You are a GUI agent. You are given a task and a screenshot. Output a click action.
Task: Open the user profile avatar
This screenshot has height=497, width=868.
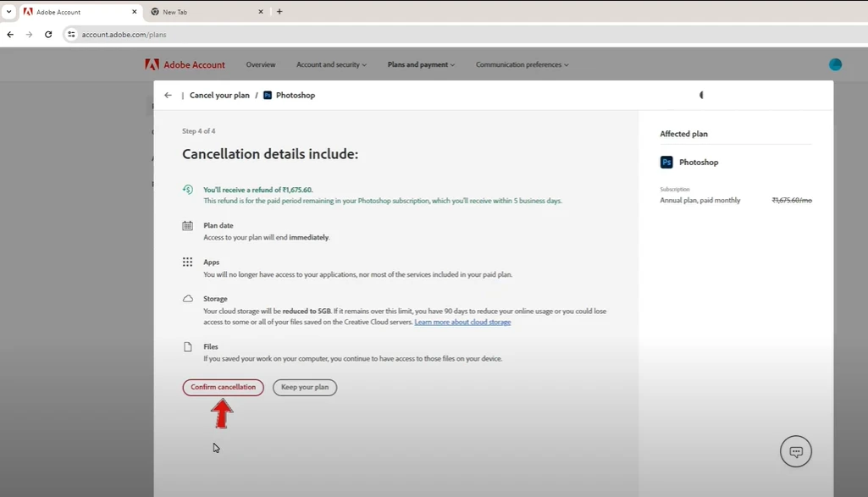(835, 64)
